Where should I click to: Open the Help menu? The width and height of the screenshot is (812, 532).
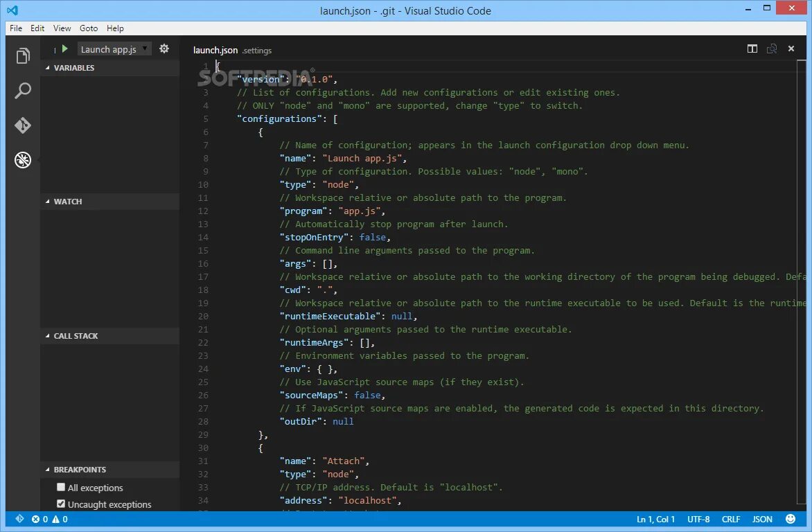(x=115, y=28)
